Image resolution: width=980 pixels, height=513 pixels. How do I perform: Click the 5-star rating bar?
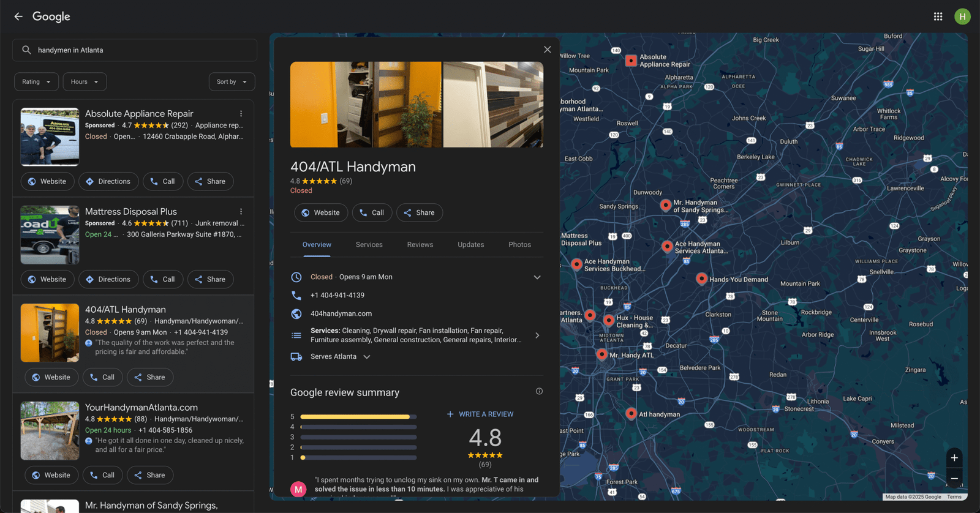[358, 417]
